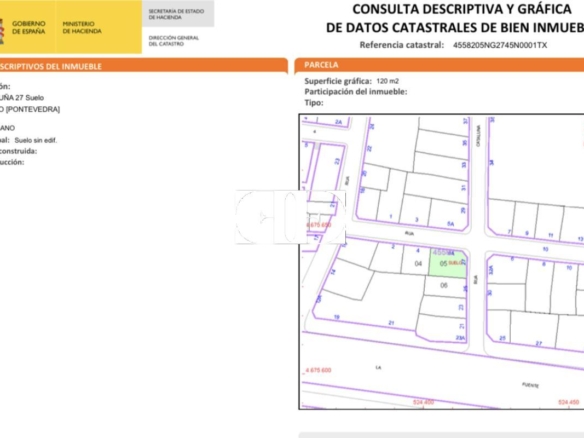Click the 'MINISTERIO DE HACIENDA' logo text
Viewport: 584px width, 438px height.
[x=82, y=28]
